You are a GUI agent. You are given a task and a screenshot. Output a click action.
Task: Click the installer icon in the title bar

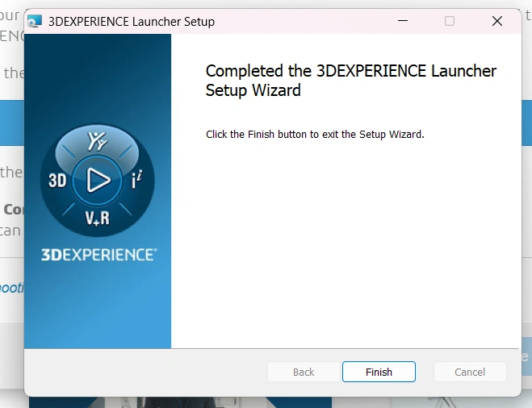35,21
